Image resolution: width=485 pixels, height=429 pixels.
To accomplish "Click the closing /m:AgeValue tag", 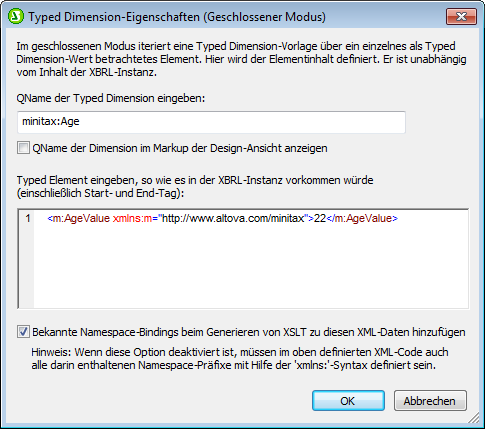I will click(362, 218).
